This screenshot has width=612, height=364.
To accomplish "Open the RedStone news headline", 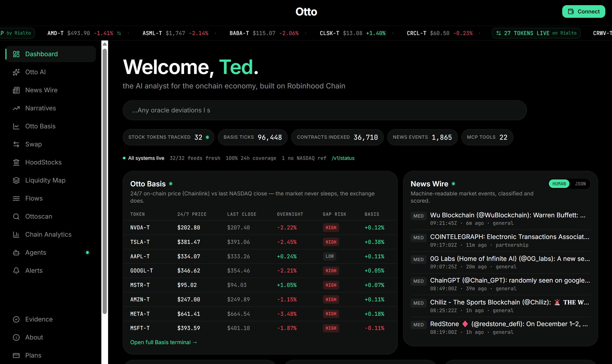I will 509,324.
